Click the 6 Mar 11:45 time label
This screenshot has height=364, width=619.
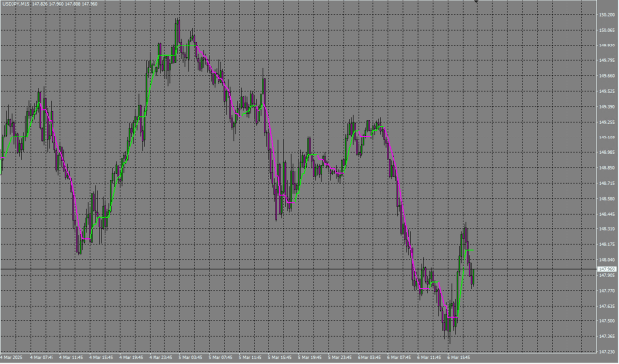tap(430, 358)
